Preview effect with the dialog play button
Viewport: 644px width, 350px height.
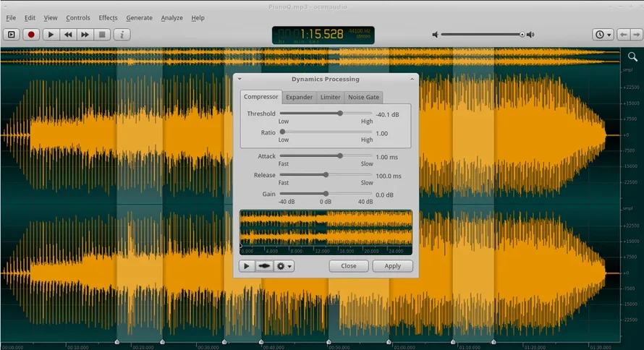pyautogui.click(x=247, y=266)
